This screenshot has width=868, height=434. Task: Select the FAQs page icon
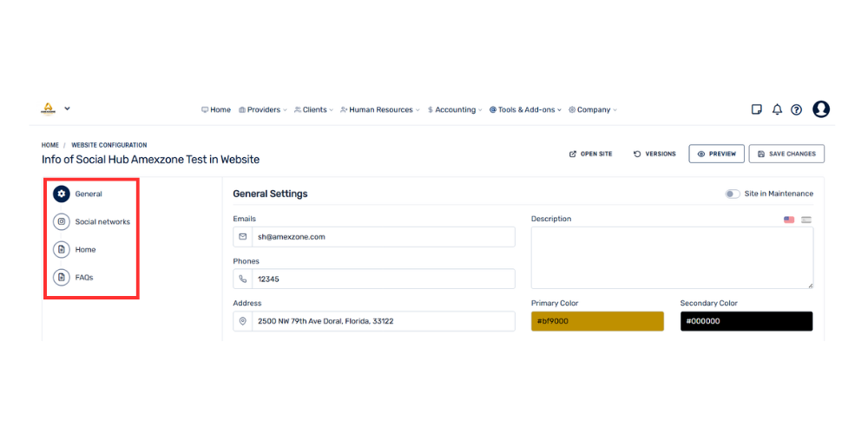pos(62,278)
